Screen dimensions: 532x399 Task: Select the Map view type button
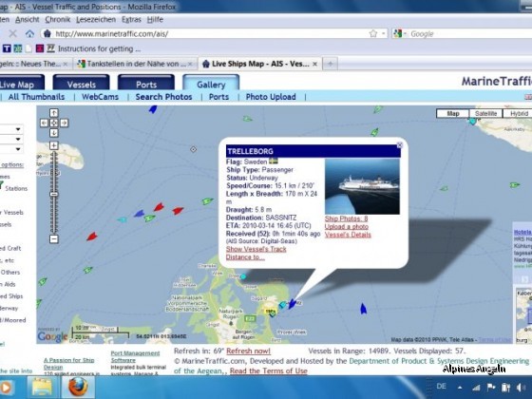pyautogui.click(x=453, y=114)
